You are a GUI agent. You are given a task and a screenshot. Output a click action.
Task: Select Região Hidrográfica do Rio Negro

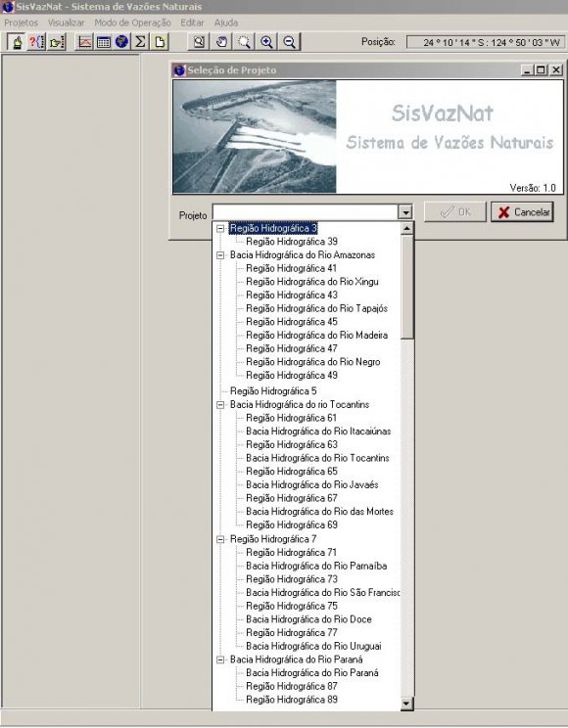point(312,362)
